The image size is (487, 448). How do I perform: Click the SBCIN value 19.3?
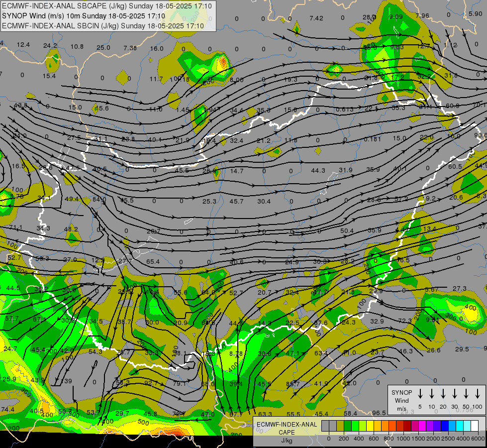point(291,80)
